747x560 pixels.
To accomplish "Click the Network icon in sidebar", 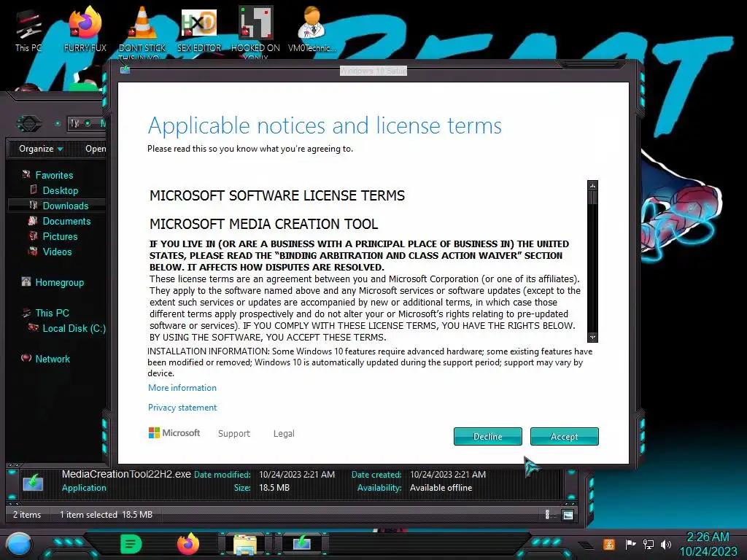I will pos(26,358).
